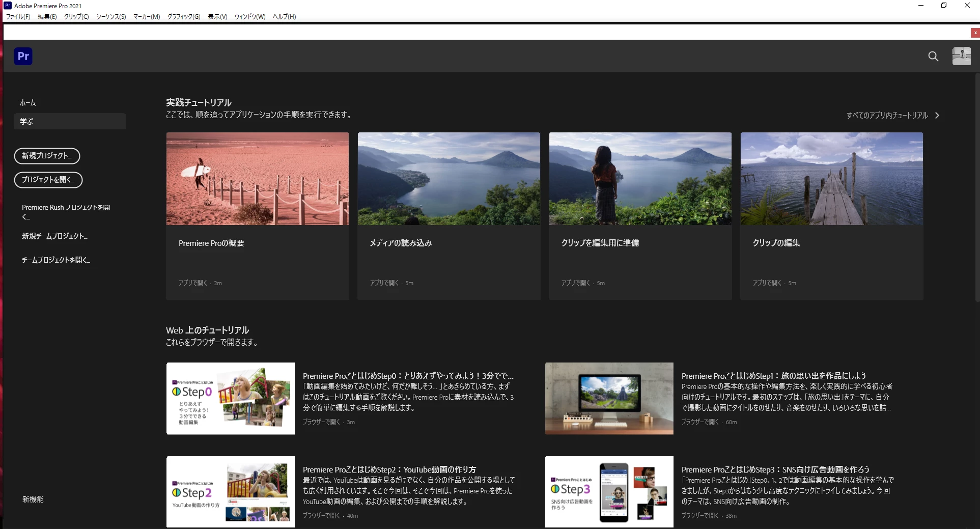Click the プロジェクトを開く button
This screenshot has width=980, height=529.
48,180
